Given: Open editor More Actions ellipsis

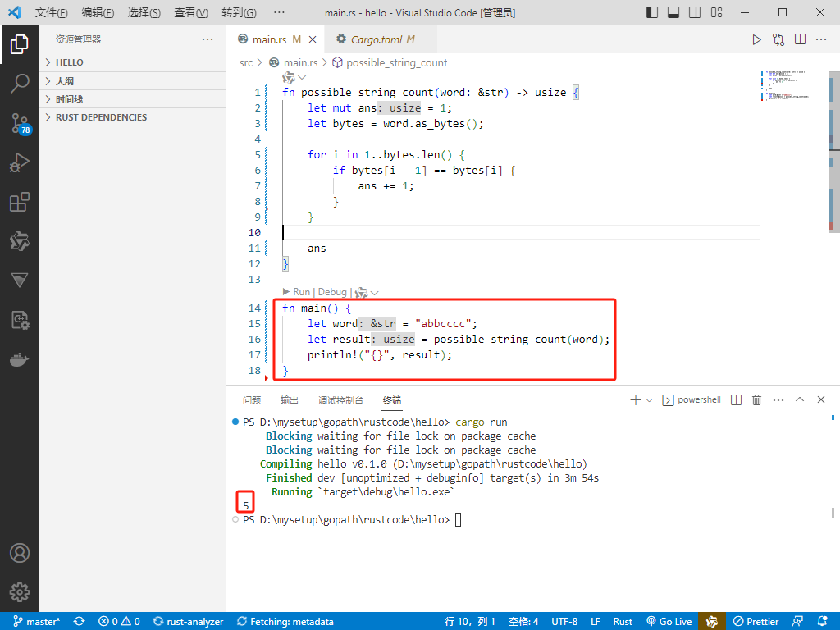Looking at the screenshot, I should [821, 39].
